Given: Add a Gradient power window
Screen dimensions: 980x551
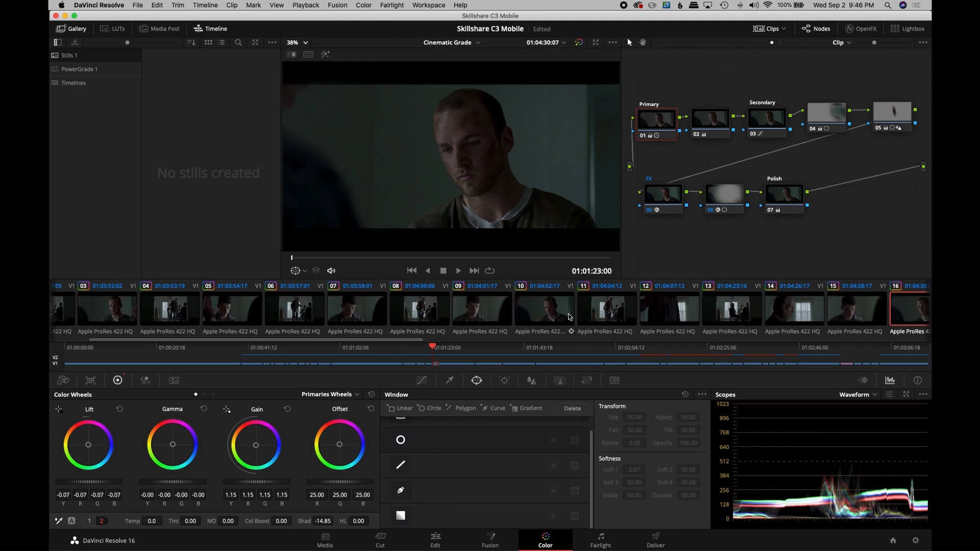Looking at the screenshot, I should coord(526,408).
